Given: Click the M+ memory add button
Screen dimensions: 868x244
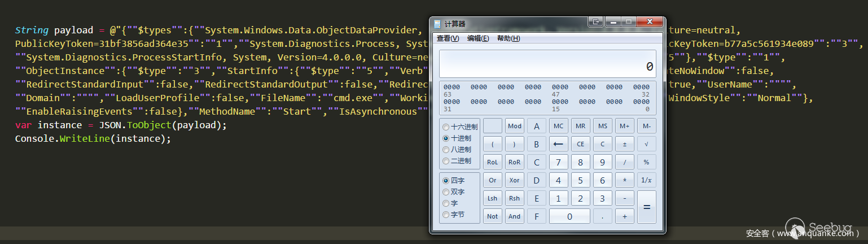Looking at the screenshot, I should 624,126.
